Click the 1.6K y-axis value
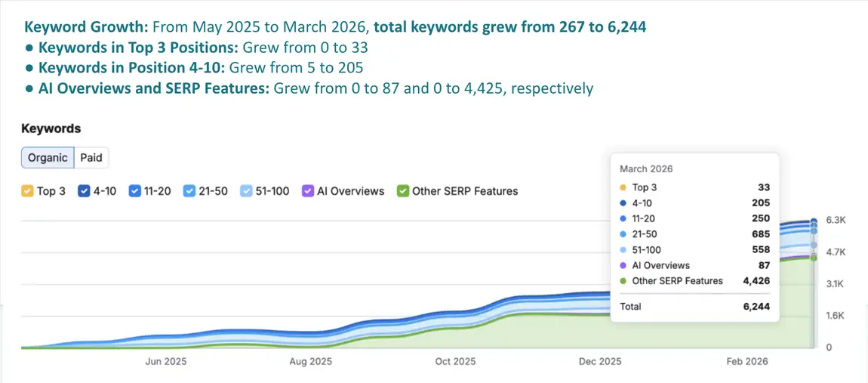868x383 pixels. point(836,316)
